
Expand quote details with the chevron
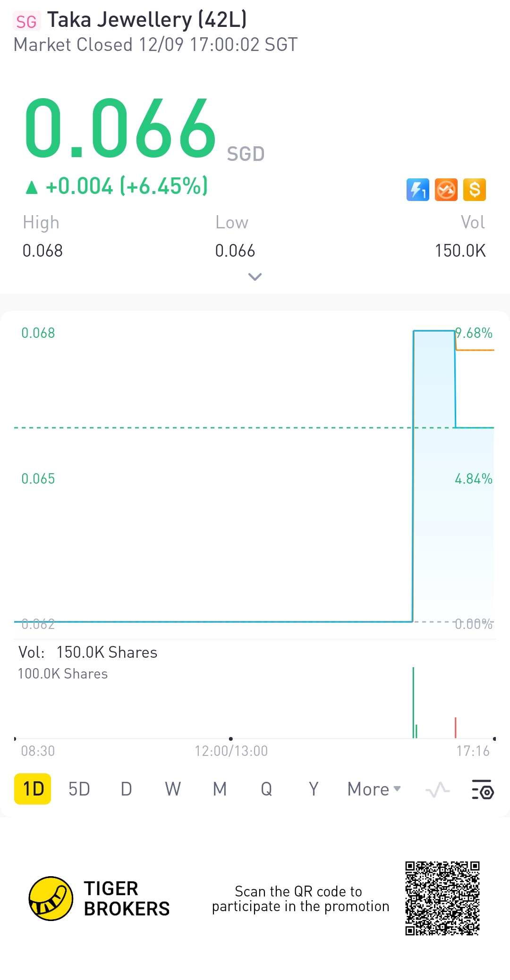255,277
